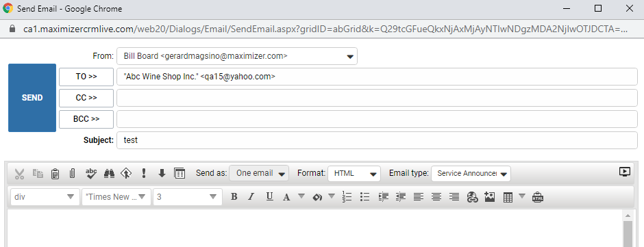This screenshot has width=644, height=247.
Task: Open find and replace binoculars icon
Action: pyautogui.click(x=109, y=173)
